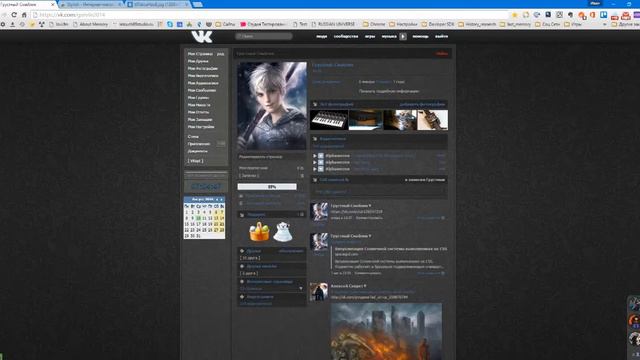Open middle chat avatar on right edge
The height and width of the screenshot is (360, 640).
point(634,321)
